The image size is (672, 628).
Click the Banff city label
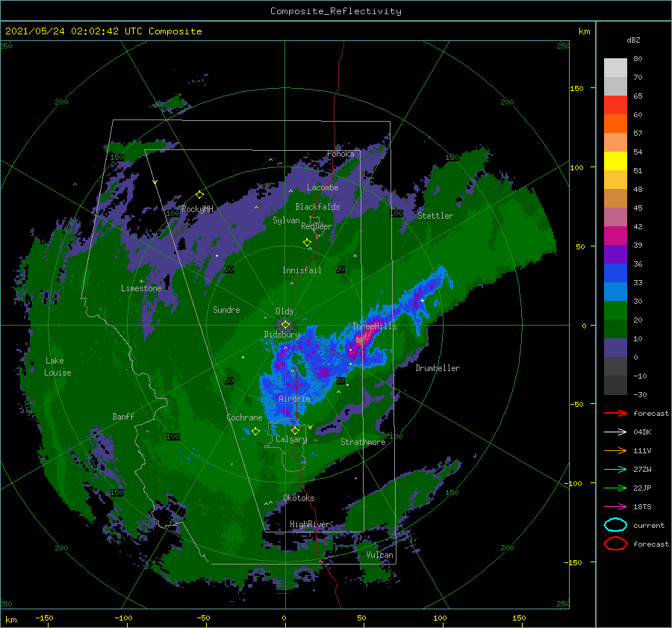[123, 416]
